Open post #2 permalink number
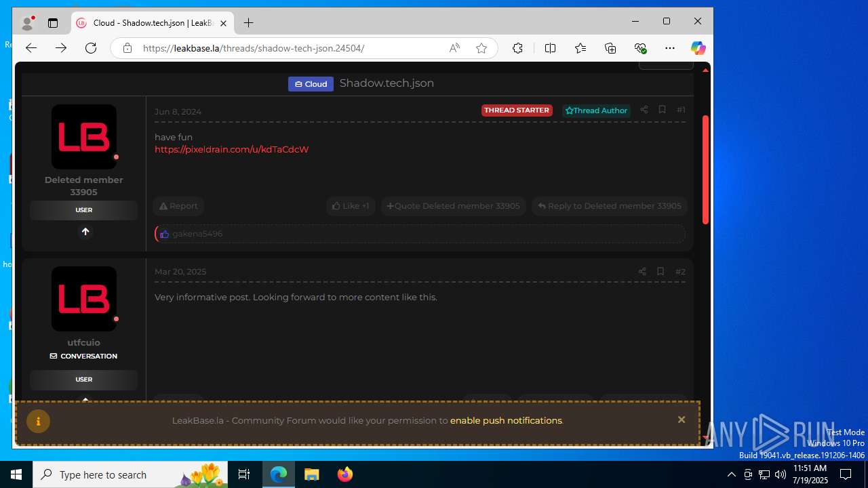This screenshot has height=488, width=868. pyautogui.click(x=680, y=271)
